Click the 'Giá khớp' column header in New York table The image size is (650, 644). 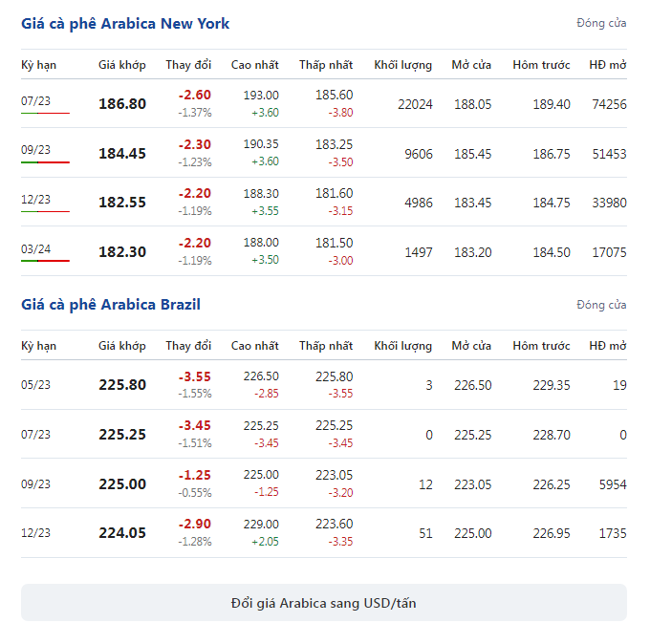122,65
